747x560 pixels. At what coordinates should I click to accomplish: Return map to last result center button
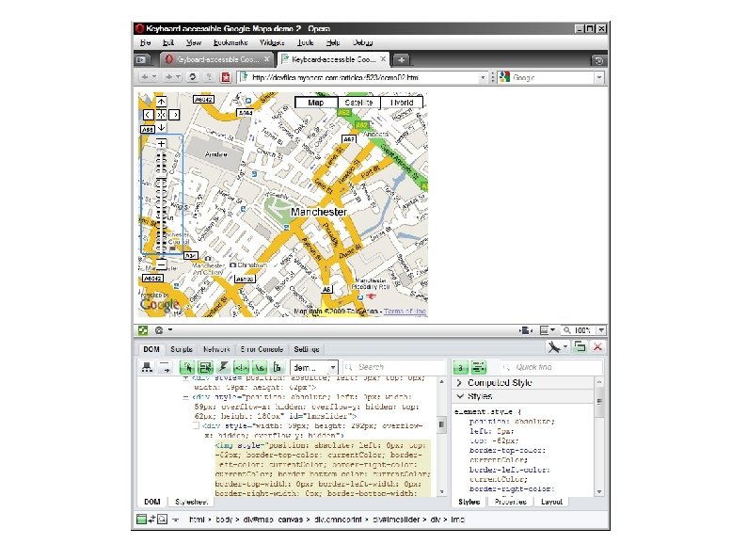[162, 115]
